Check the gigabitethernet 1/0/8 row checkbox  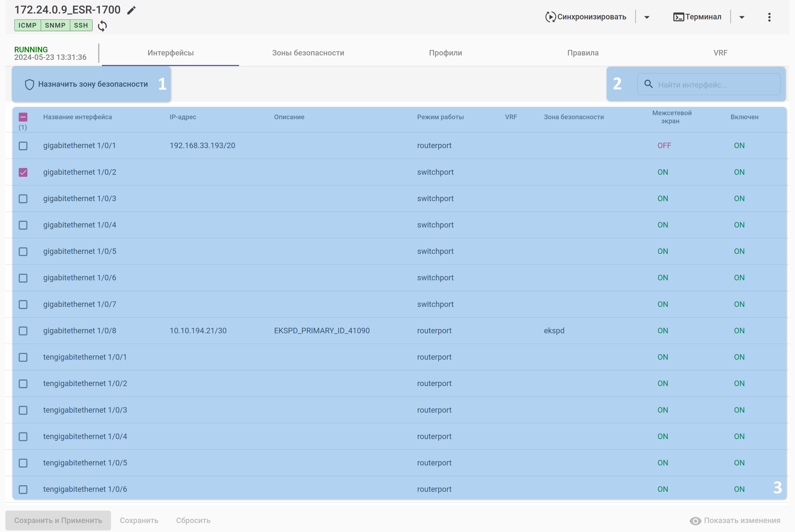(x=23, y=331)
